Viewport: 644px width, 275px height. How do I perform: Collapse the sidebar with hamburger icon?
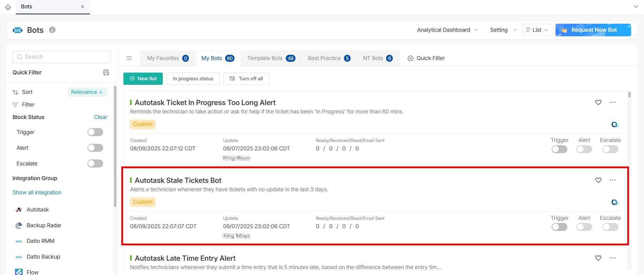[x=129, y=58]
